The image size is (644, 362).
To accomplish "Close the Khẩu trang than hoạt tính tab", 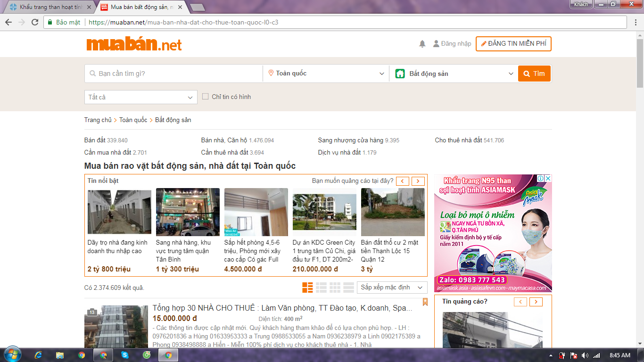I will (89, 7).
